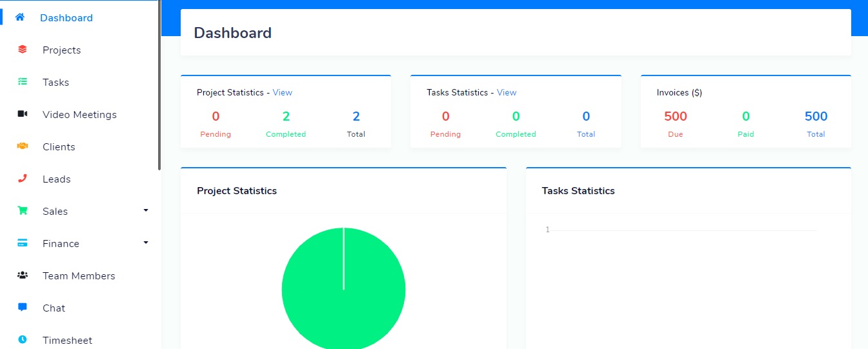
Task: Click the Projects layers icon
Action: 23,50
